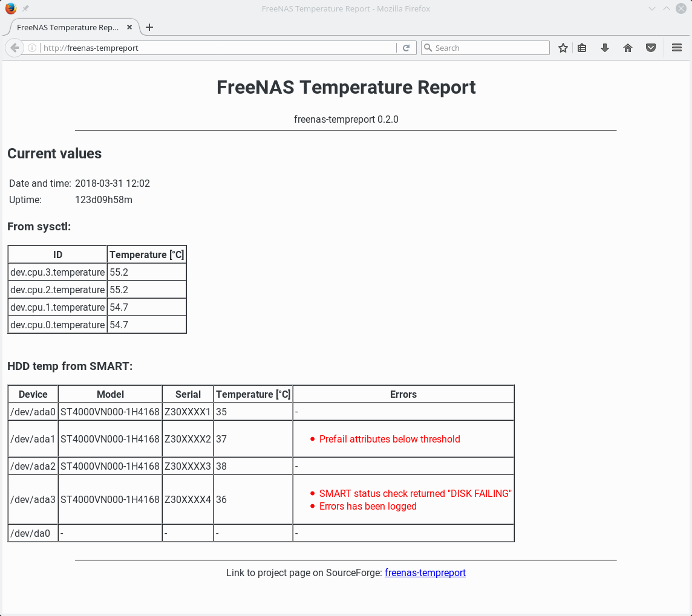Click the /dev/ada3 DISK FAILING error text
The height and width of the screenshot is (616, 692).
[x=416, y=493]
